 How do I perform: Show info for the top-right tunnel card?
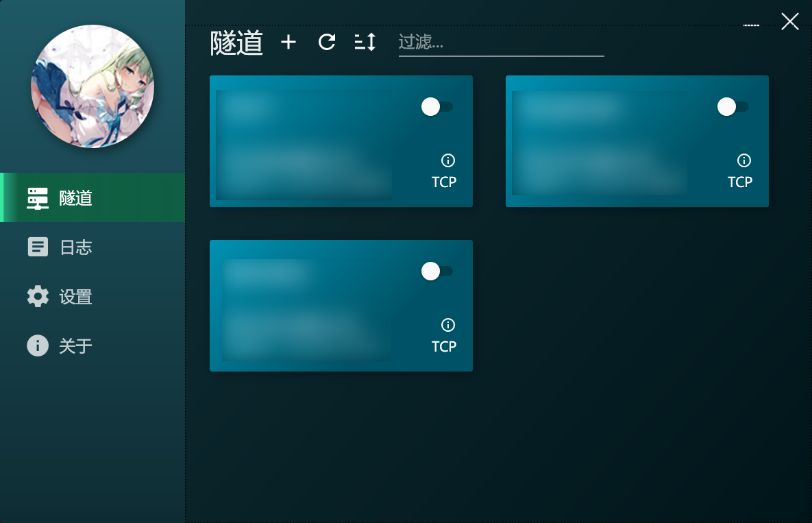coord(744,160)
